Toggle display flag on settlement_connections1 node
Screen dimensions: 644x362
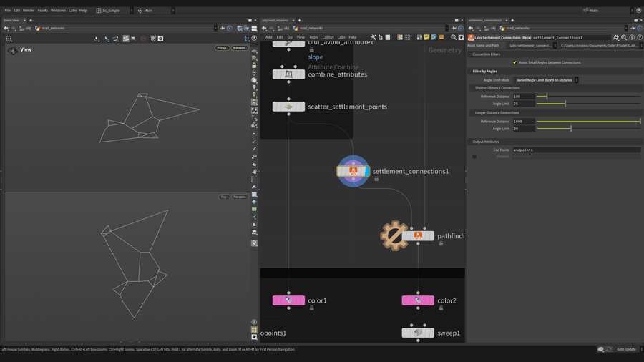(x=366, y=171)
